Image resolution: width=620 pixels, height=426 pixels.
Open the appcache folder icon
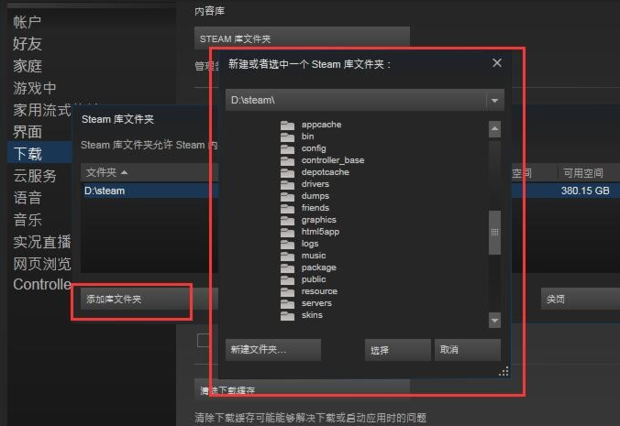(x=287, y=125)
